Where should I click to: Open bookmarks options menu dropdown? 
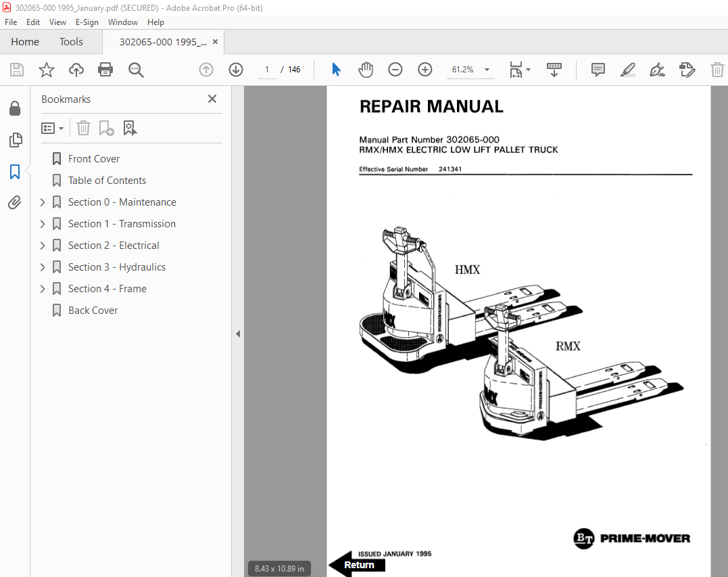(53, 128)
